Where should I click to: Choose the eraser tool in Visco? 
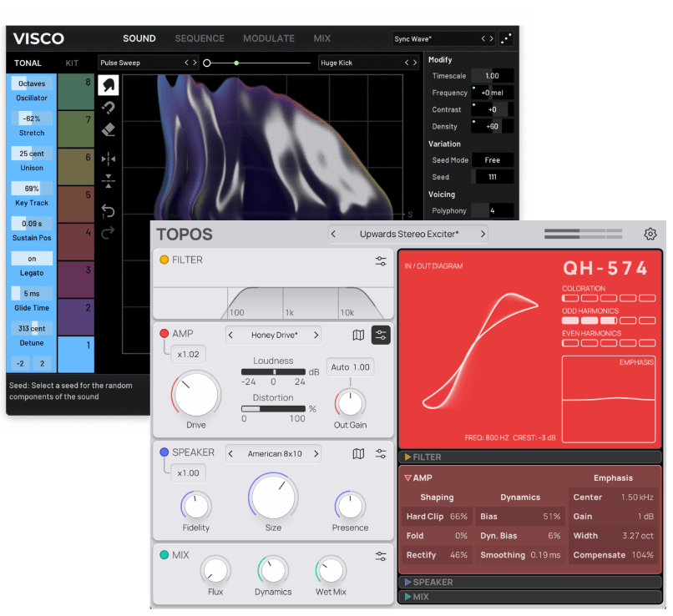click(108, 129)
